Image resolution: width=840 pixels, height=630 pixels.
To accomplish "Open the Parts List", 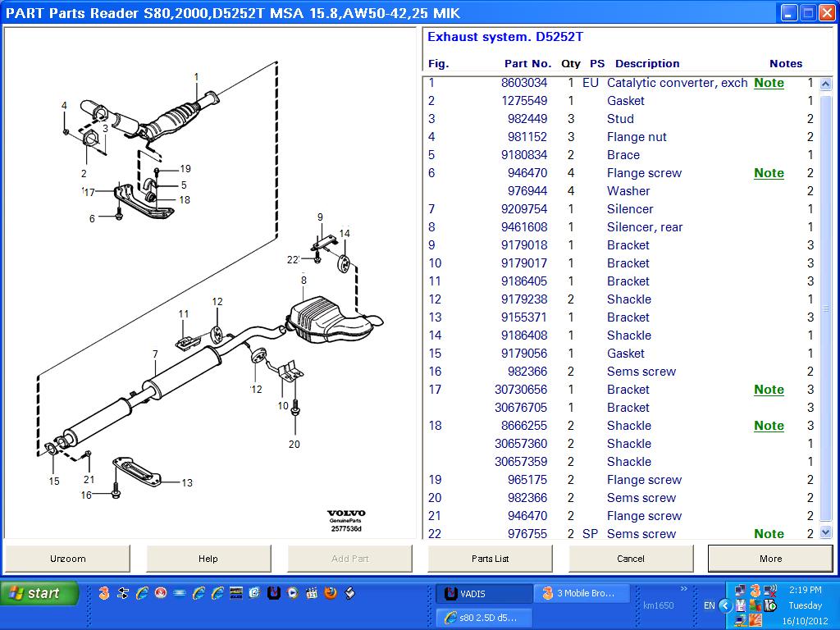I will coord(490,559).
